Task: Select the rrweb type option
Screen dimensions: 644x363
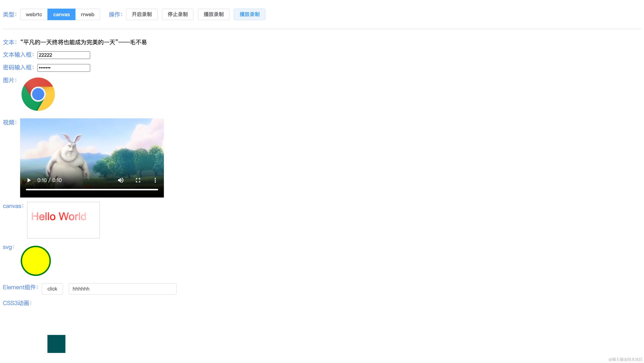Action: (88, 14)
